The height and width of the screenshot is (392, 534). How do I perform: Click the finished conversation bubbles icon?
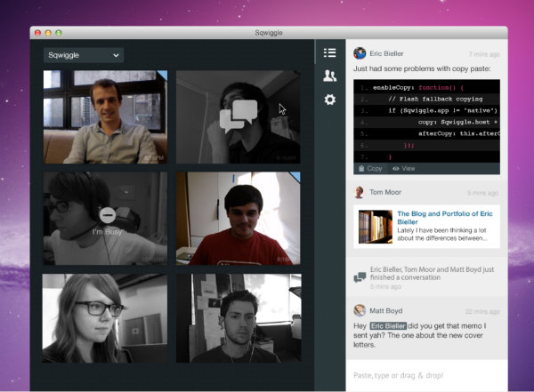[360, 277]
